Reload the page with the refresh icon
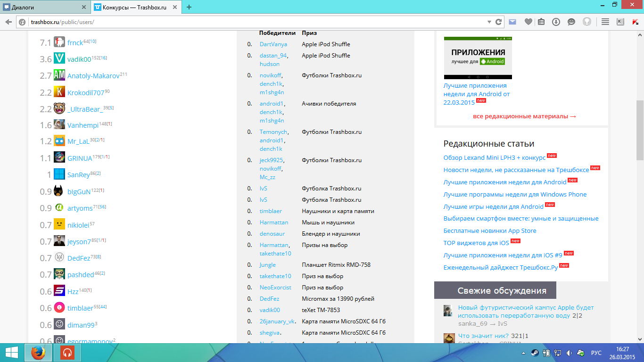Viewport: 644px width, 362px height. pos(499,22)
